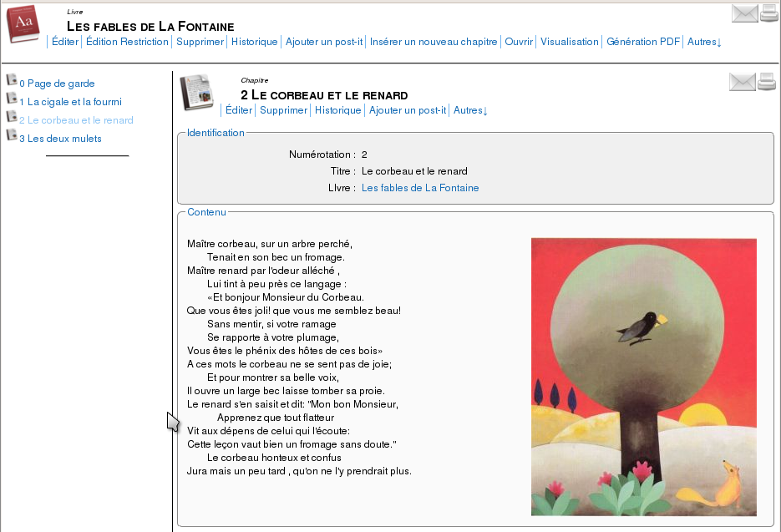
Task: Follow the Les fables de La Fontaine link
Action: [420, 188]
